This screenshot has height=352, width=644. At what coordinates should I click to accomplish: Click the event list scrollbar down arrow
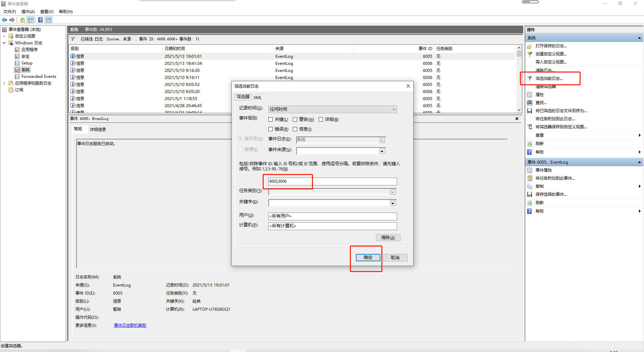click(x=519, y=110)
